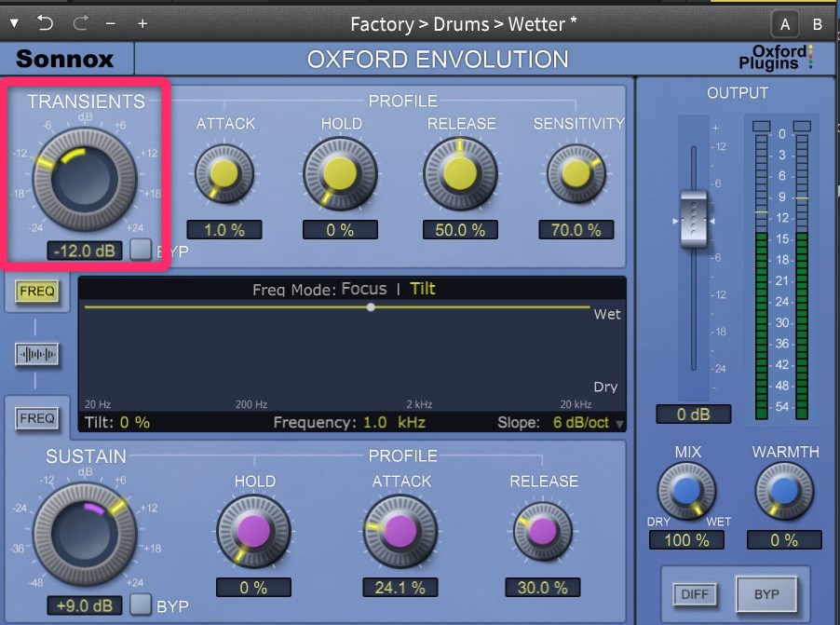Open the Factory > Drums > Wetter preset list
The image size is (840, 625).
pyautogui.click(x=463, y=23)
